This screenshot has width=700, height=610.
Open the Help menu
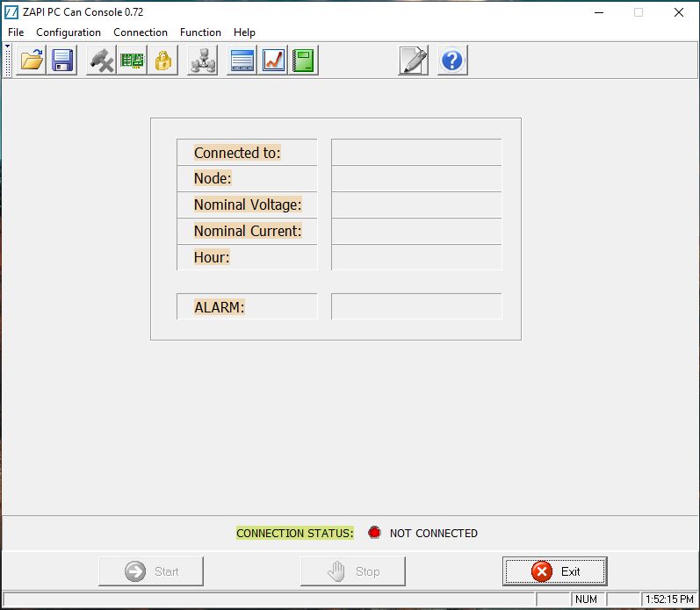tap(244, 32)
